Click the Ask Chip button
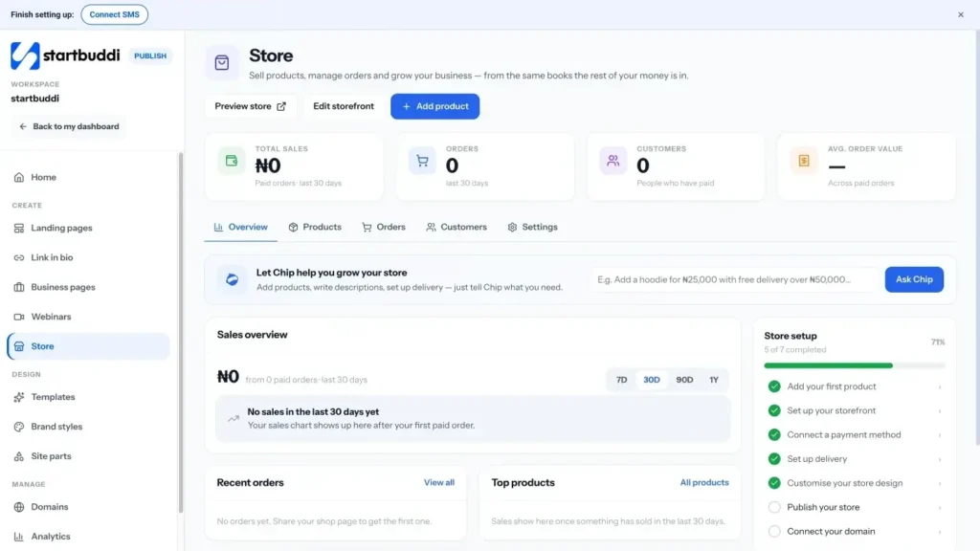 pyautogui.click(x=914, y=279)
